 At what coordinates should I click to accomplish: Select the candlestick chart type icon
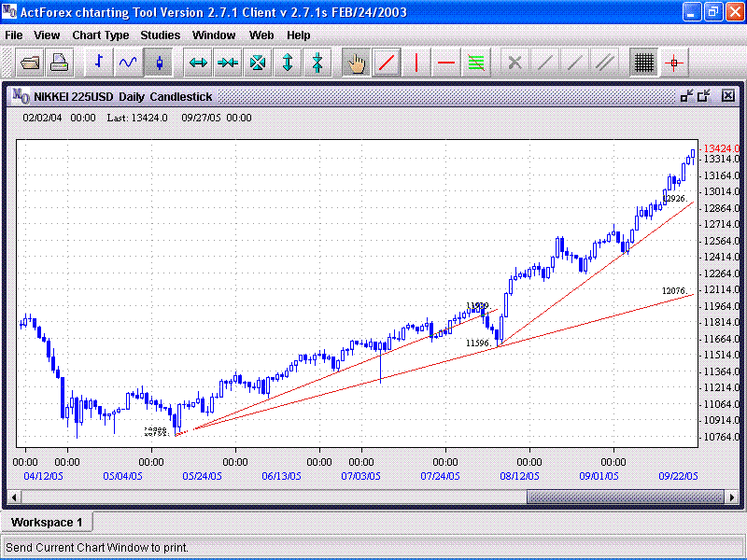[159, 63]
